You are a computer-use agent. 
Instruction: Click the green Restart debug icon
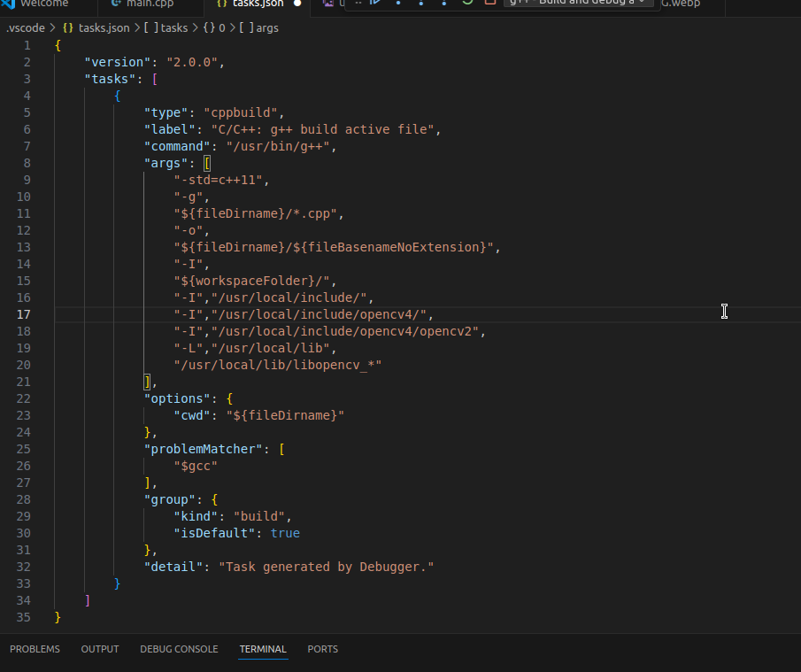coord(466,4)
